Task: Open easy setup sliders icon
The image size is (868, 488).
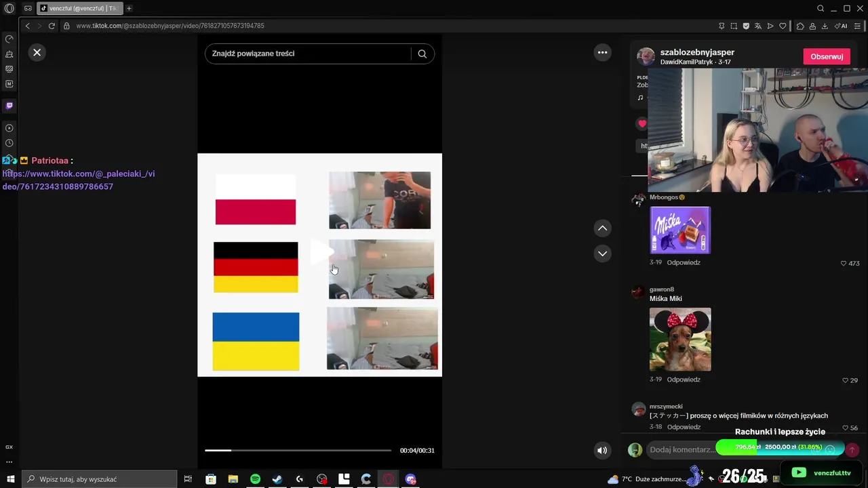Action: pyautogui.click(x=858, y=26)
